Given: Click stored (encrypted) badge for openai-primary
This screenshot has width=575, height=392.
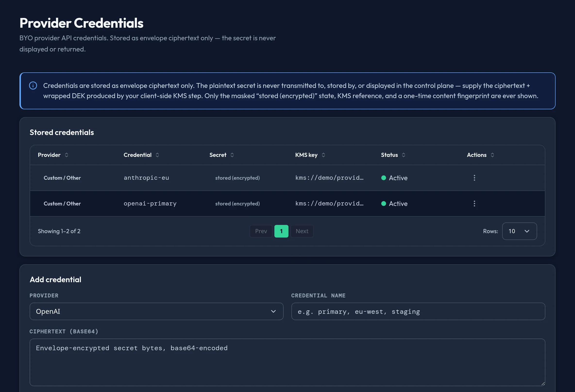Looking at the screenshot, I should coord(237,204).
